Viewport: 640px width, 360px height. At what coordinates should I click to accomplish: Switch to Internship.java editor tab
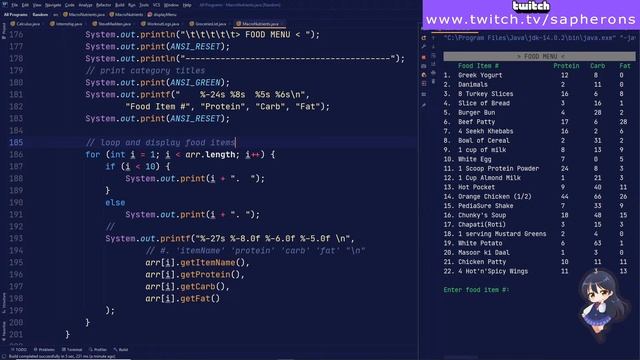click(66, 24)
